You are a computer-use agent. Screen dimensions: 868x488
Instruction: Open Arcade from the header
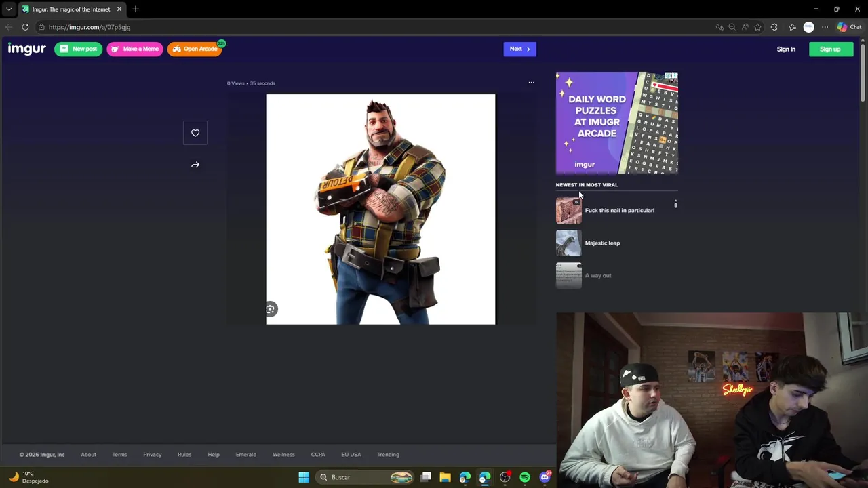point(195,49)
